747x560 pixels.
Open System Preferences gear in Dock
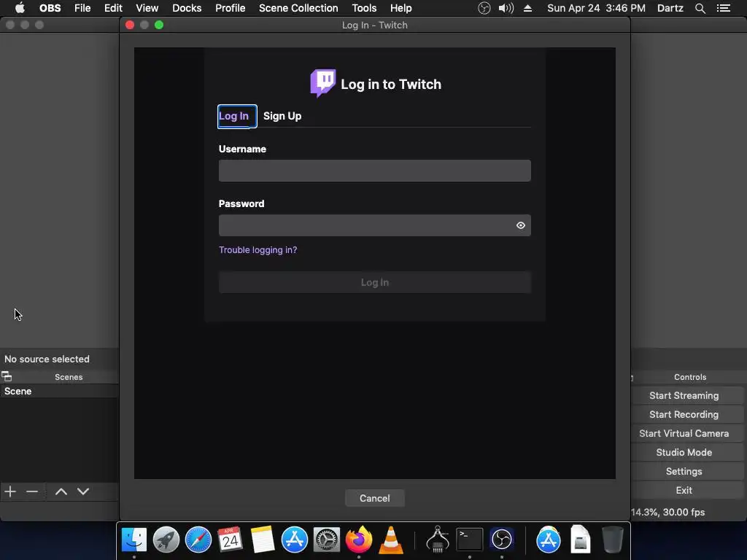[x=326, y=540]
